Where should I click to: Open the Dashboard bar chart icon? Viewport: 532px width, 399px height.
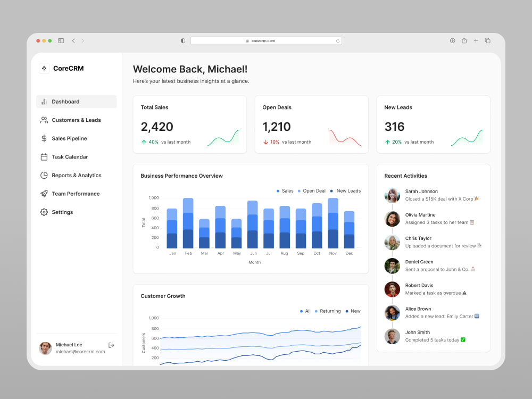click(x=44, y=102)
